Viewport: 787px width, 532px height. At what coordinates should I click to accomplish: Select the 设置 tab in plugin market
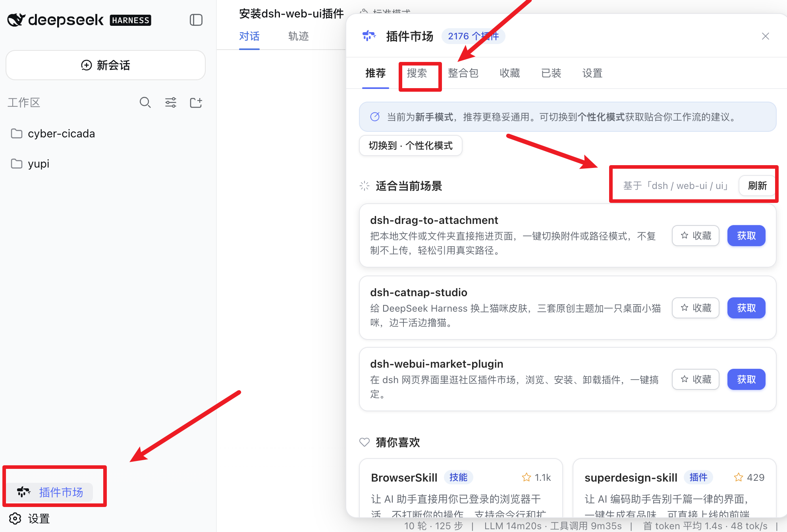pos(592,73)
